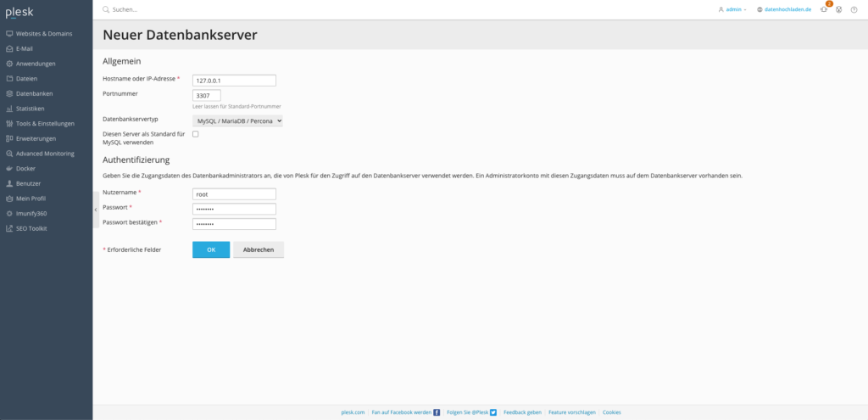Click the Portnummer field
868x420 pixels.
tap(207, 95)
